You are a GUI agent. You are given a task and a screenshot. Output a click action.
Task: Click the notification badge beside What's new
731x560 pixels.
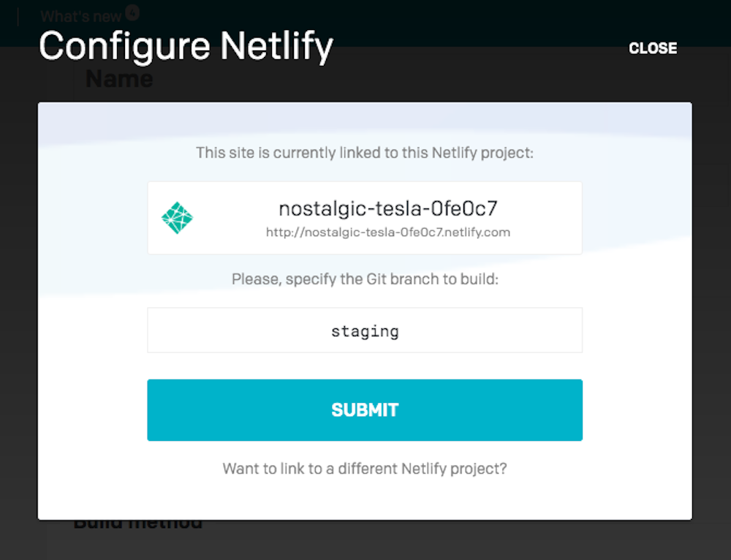[x=132, y=12]
